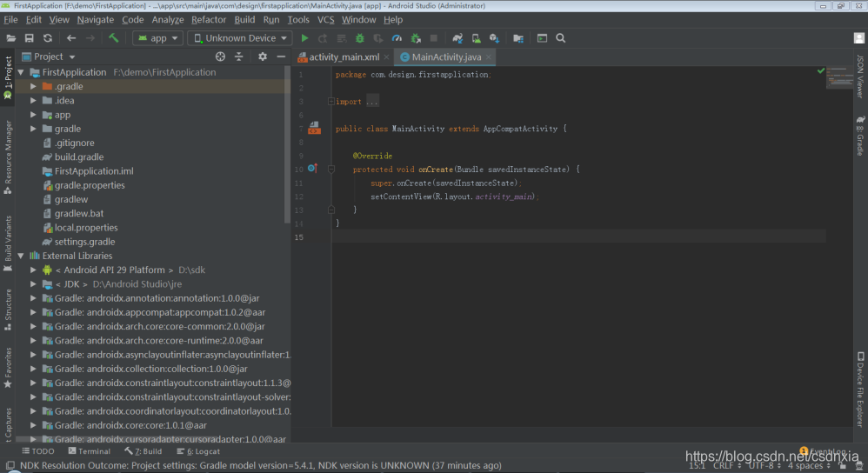Viewport: 868px width, 473px height.
Task: Click the override gutter icon on line 10
Action: point(312,168)
